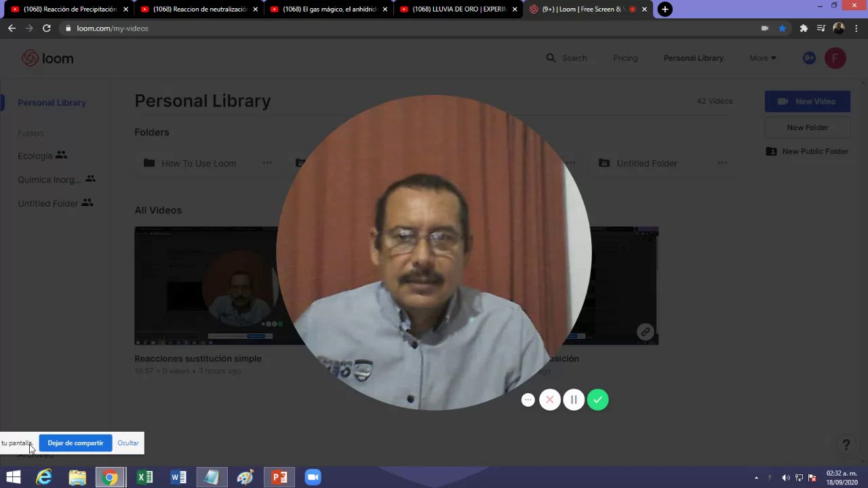Pause the Loom recording

574,400
